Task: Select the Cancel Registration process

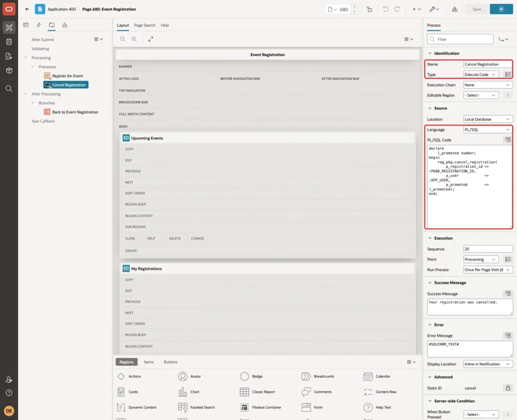Action: (66, 85)
